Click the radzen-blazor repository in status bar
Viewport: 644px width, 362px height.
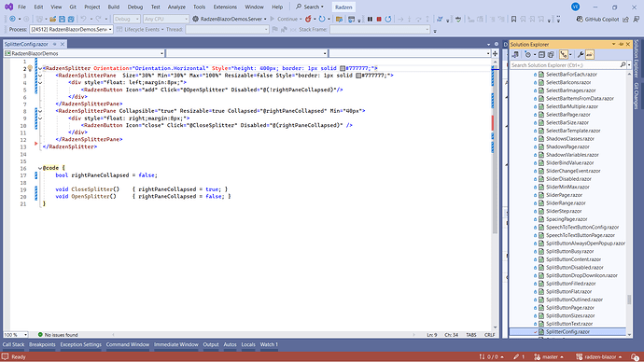coord(599,356)
